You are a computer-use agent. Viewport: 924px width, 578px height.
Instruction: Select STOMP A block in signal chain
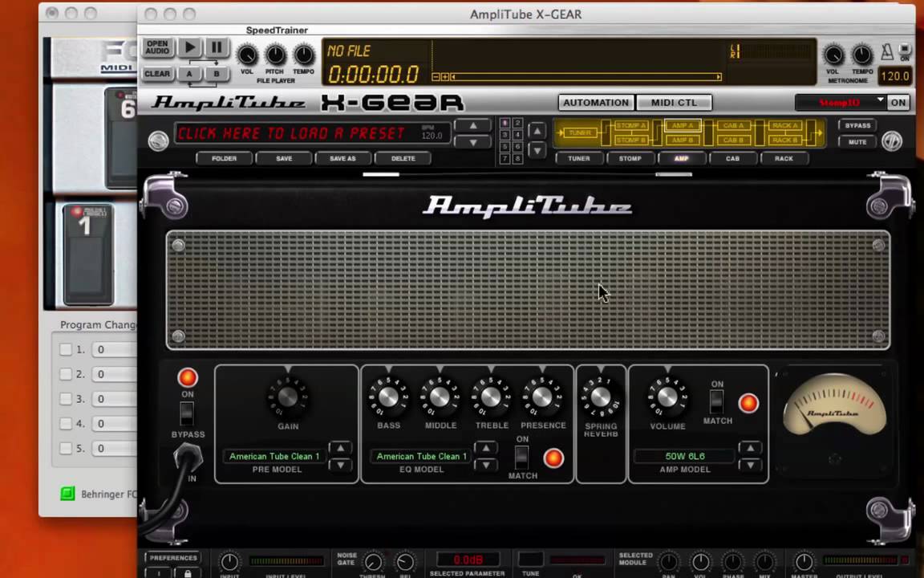click(630, 125)
